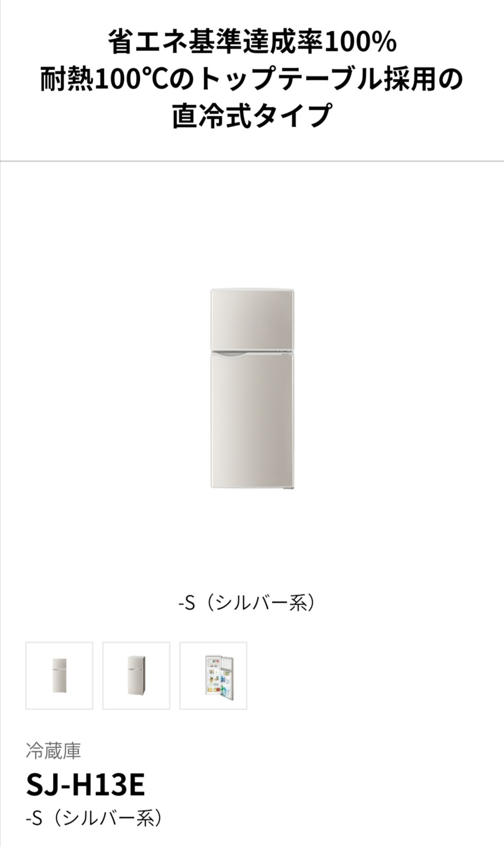Click the horizontal divider under the headline

252,161
